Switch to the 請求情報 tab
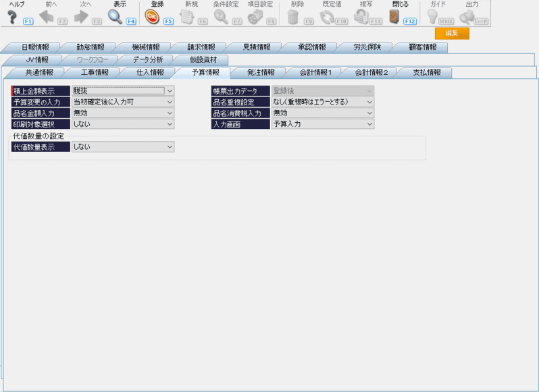The width and height of the screenshot is (539, 392). click(x=201, y=47)
